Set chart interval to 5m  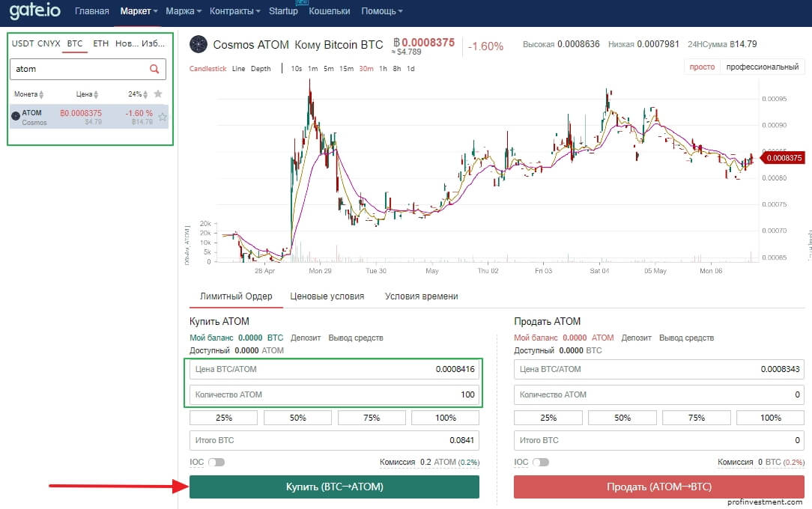pyautogui.click(x=329, y=68)
